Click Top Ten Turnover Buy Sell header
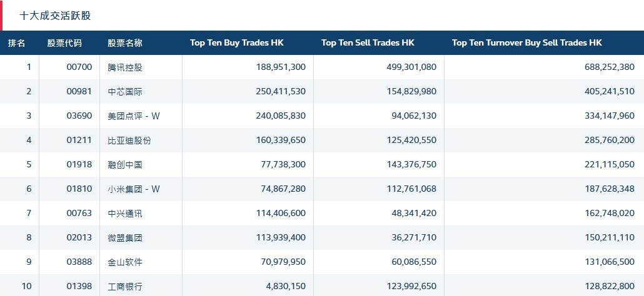Viewport: 644px width, 296px height. (526, 43)
